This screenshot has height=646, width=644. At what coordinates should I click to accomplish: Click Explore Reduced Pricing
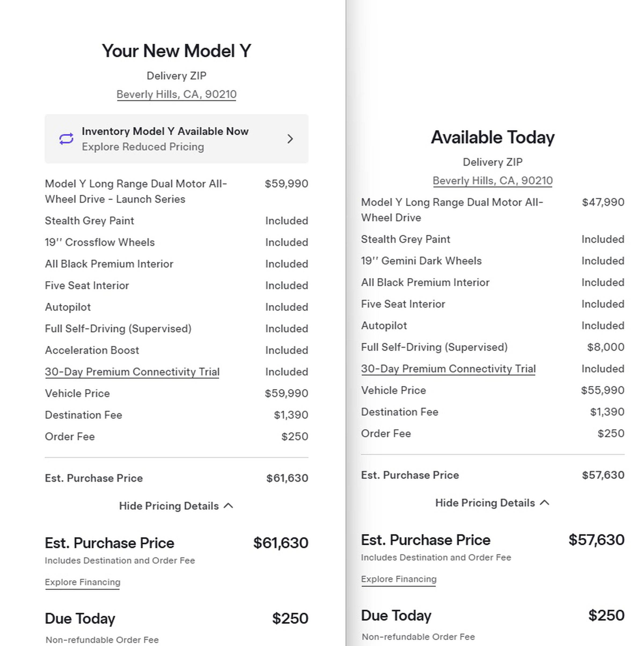pyautogui.click(x=143, y=147)
